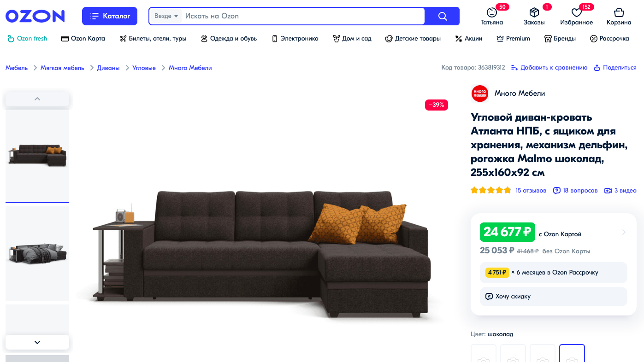Open Избранное heart icon

tap(576, 12)
